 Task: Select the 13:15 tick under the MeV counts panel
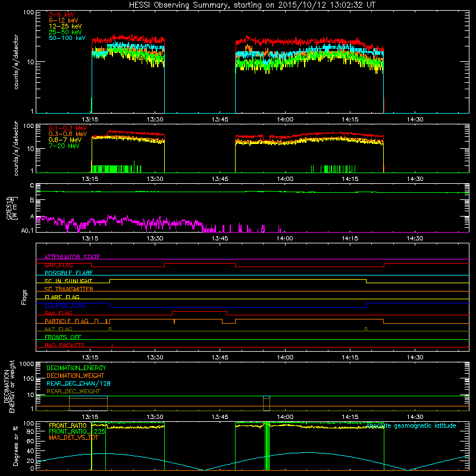[90, 179]
